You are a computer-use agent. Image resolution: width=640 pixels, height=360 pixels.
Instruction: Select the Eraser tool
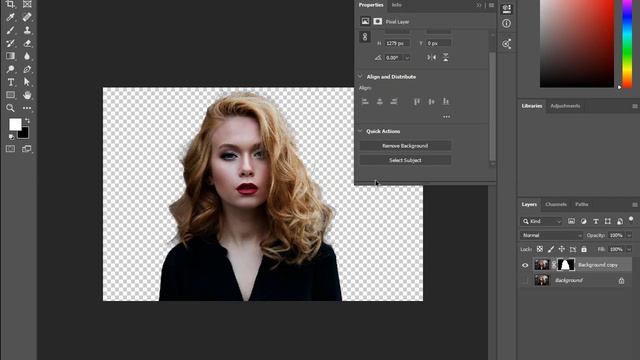pos(27,43)
